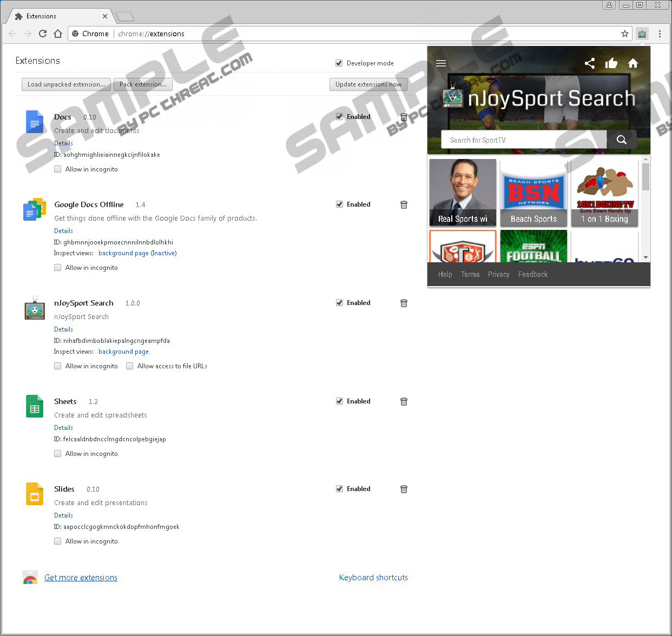
Task: Click the Slides extension icon
Action: tap(35, 494)
